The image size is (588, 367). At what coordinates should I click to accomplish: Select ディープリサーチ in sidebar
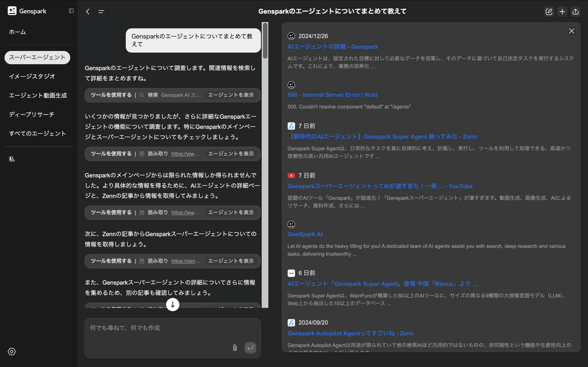click(32, 114)
